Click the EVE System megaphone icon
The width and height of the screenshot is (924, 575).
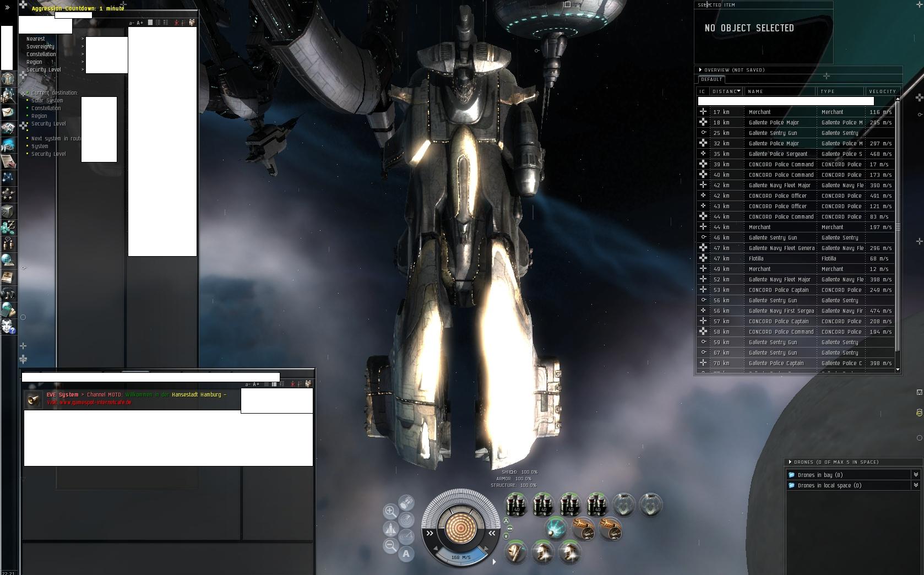point(34,399)
